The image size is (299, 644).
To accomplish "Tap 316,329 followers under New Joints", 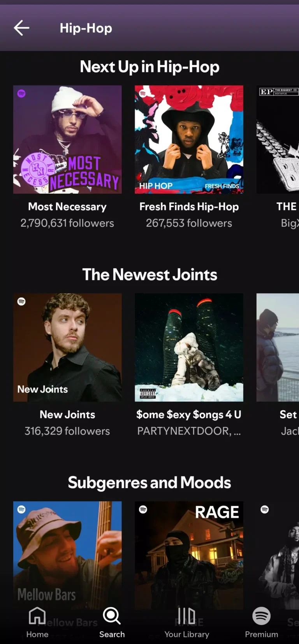I will [x=67, y=431].
